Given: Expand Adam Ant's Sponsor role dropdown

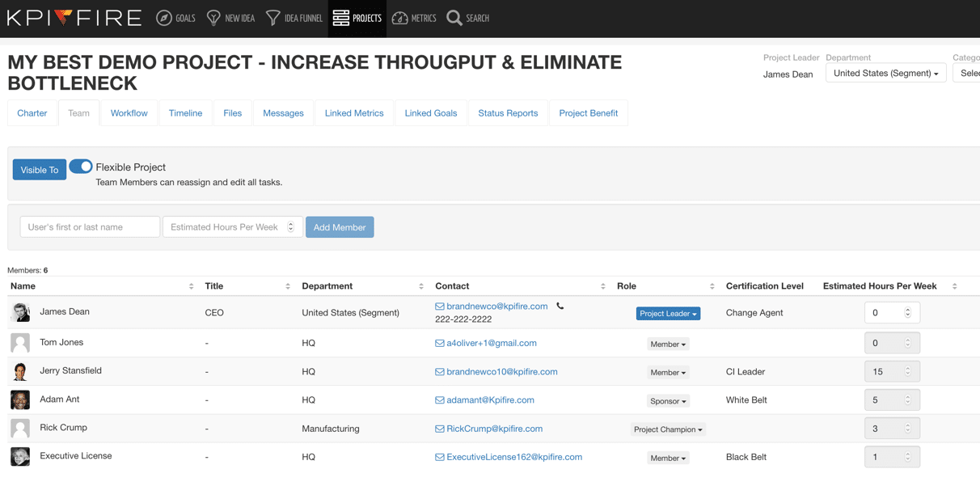Looking at the screenshot, I should (x=668, y=401).
